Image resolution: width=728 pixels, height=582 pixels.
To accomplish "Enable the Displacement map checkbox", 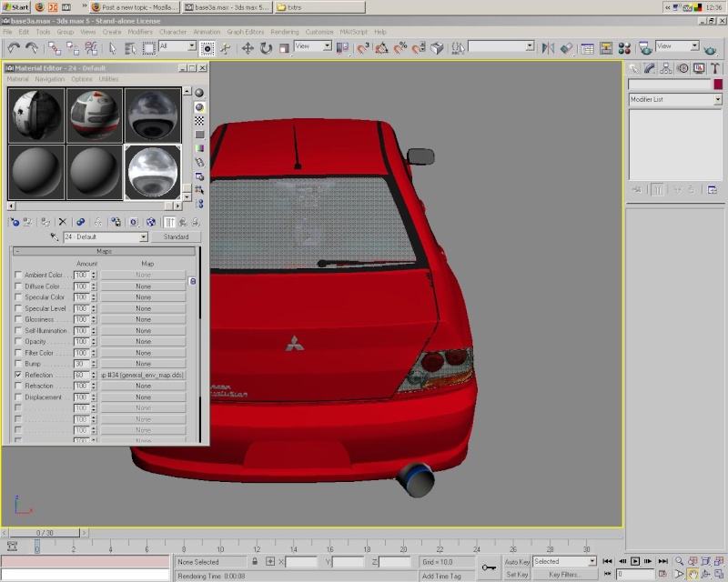I will point(18,396).
